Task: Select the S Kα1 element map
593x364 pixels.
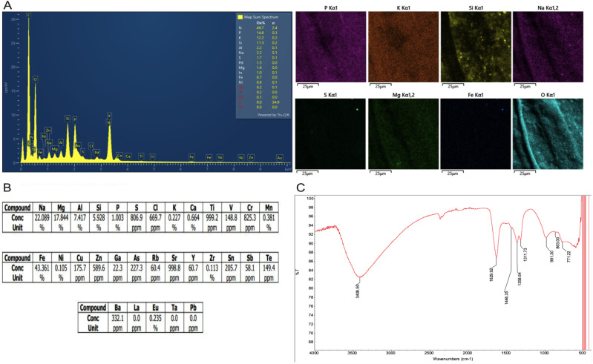Action: 331,133
